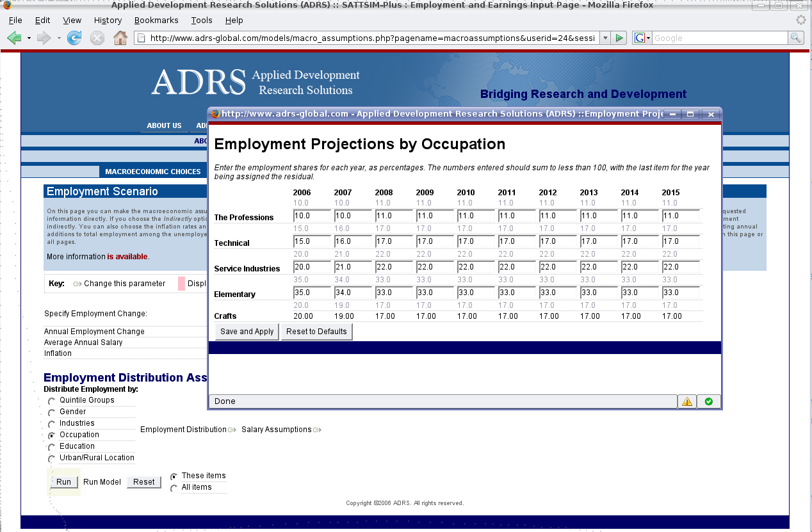Select the Quintile Groups radio button

(52, 401)
